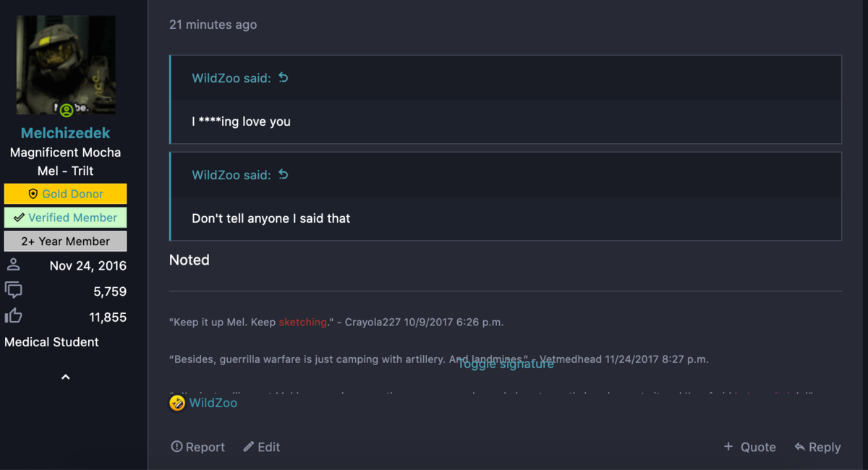Toggle signature visibility
The width and height of the screenshot is (868, 470).
[506, 364]
